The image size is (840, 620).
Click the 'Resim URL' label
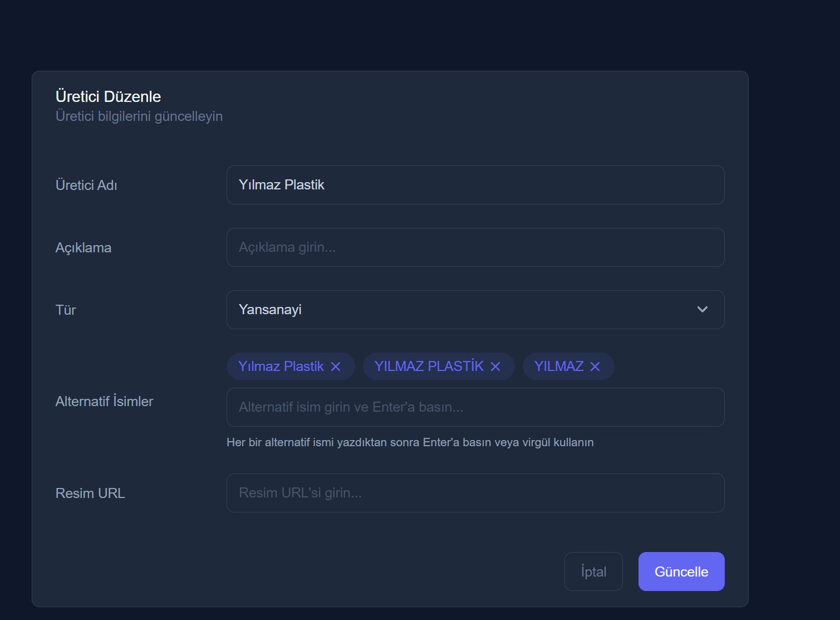pos(90,493)
